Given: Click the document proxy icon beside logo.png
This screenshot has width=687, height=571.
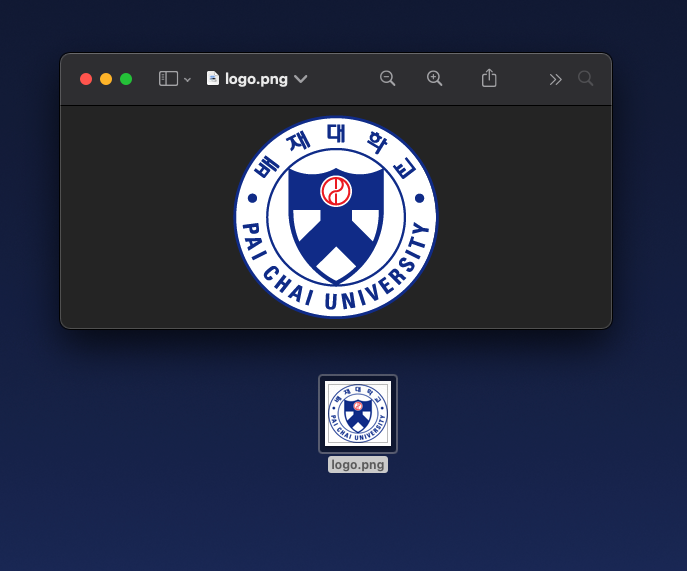Looking at the screenshot, I should pos(213,78).
